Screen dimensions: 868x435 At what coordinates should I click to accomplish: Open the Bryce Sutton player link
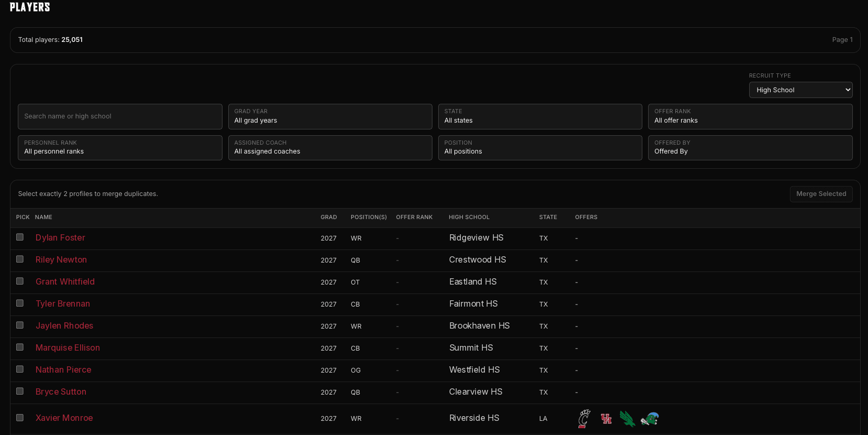61,392
